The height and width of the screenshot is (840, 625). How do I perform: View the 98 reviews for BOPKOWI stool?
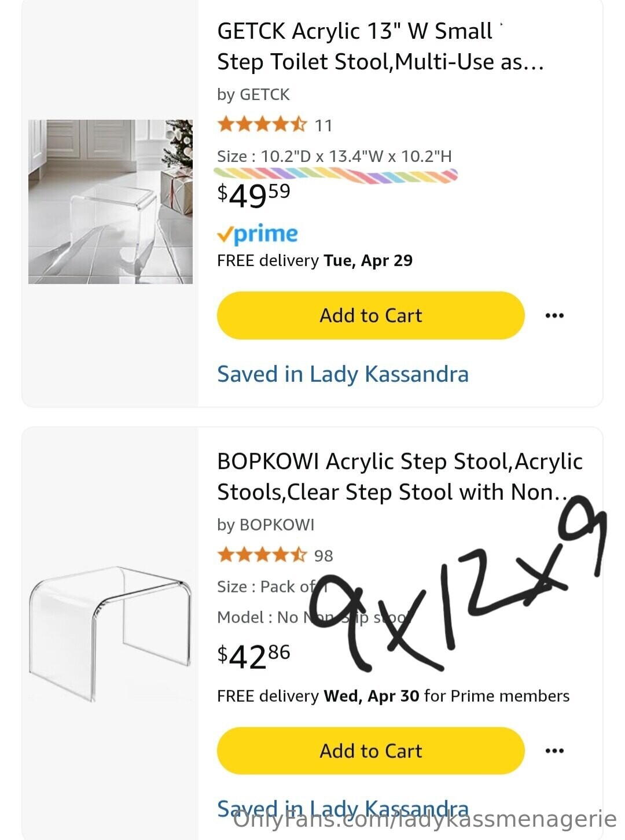click(x=323, y=556)
